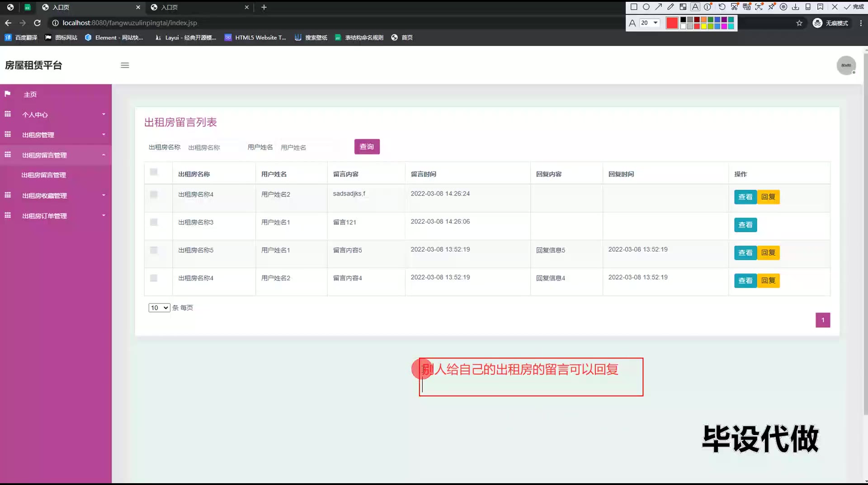Open the 主页 sidebar menu item
Viewport: 868px width, 485px height.
tap(30, 95)
